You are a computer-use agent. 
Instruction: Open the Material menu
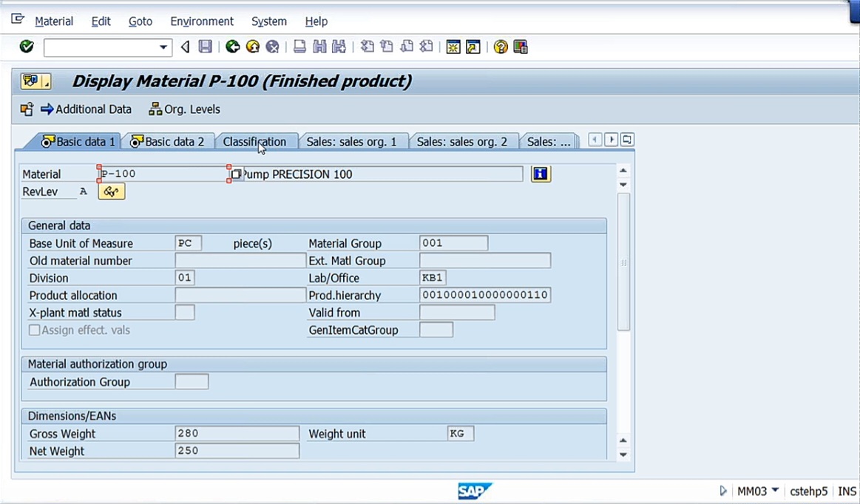[x=54, y=21]
